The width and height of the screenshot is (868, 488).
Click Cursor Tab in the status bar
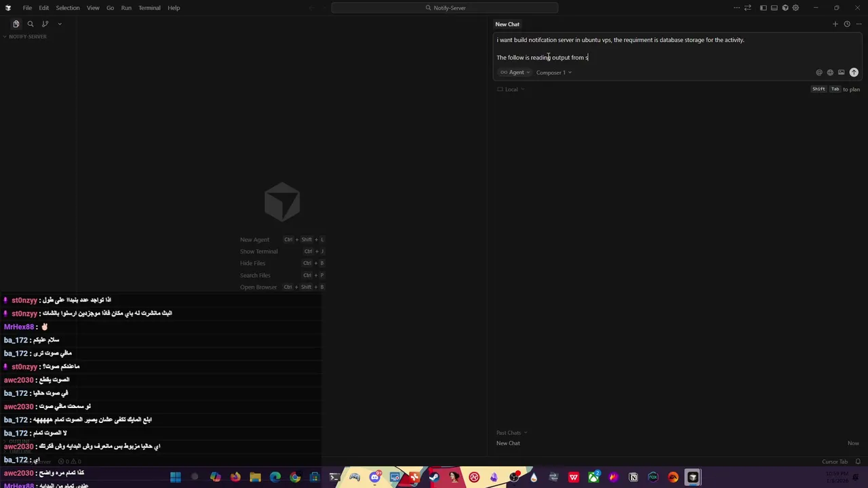(x=835, y=462)
